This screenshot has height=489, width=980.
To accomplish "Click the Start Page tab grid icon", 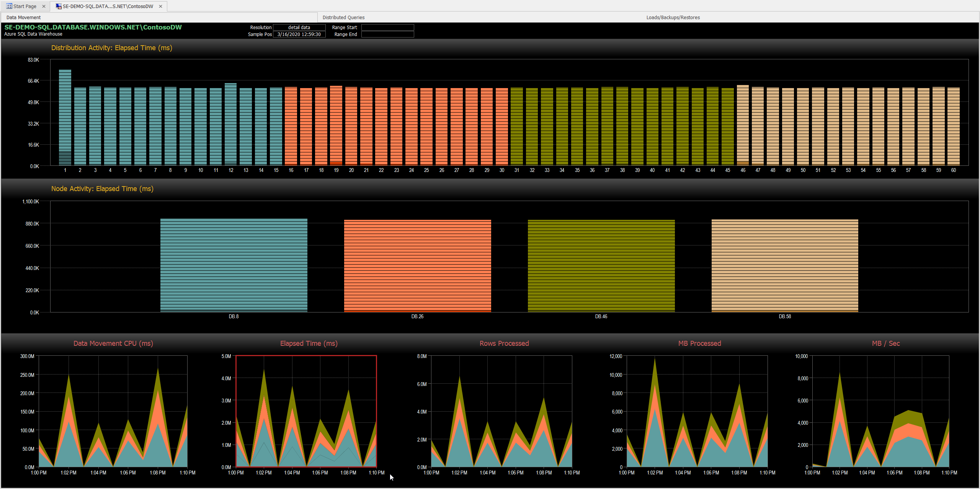I will (8, 6).
